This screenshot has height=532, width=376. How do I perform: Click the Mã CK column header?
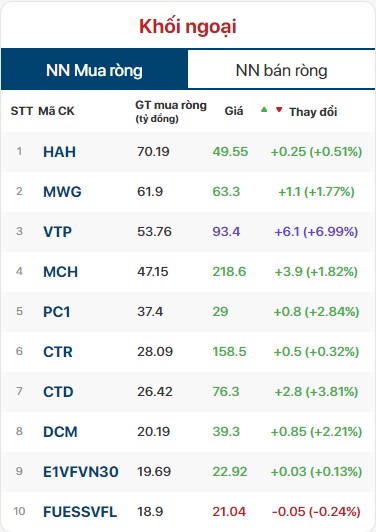[x=56, y=111]
